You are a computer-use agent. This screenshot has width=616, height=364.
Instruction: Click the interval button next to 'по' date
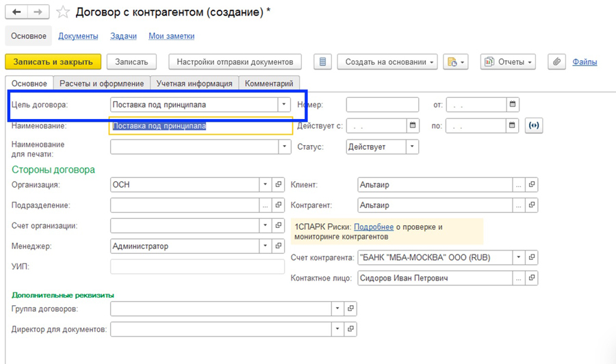(534, 126)
